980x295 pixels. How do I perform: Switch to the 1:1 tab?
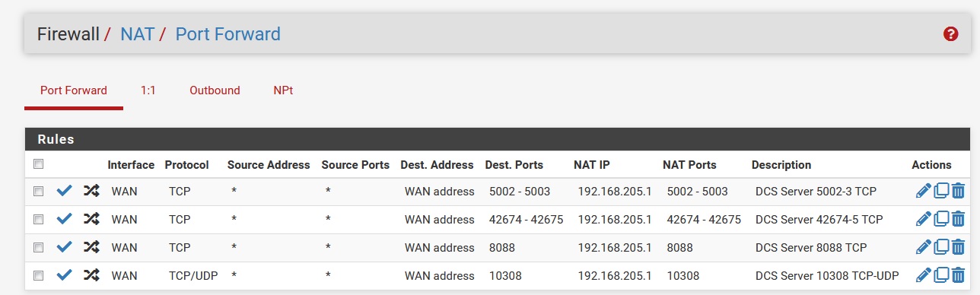(x=148, y=90)
